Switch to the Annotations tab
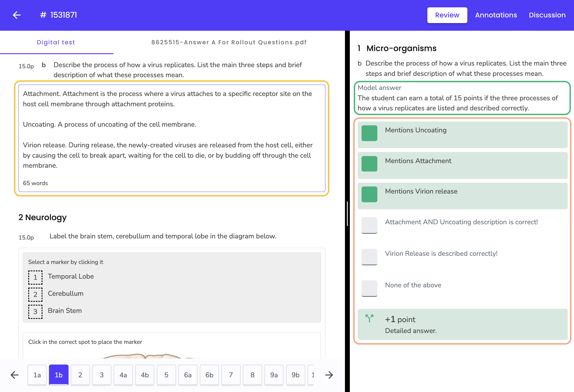The height and width of the screenshot is (392, 574). click(496, 15)
